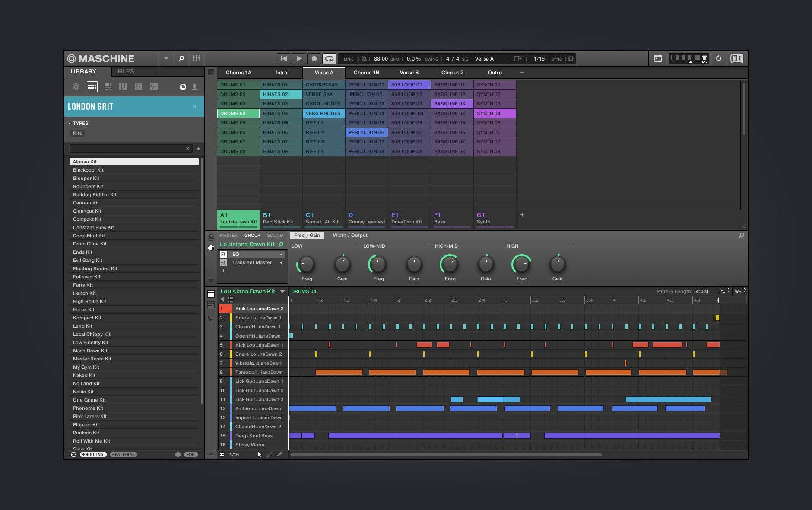Click the EDIT button at bottom left
This screenshot has height=510, width=812.
pos(190,454)
